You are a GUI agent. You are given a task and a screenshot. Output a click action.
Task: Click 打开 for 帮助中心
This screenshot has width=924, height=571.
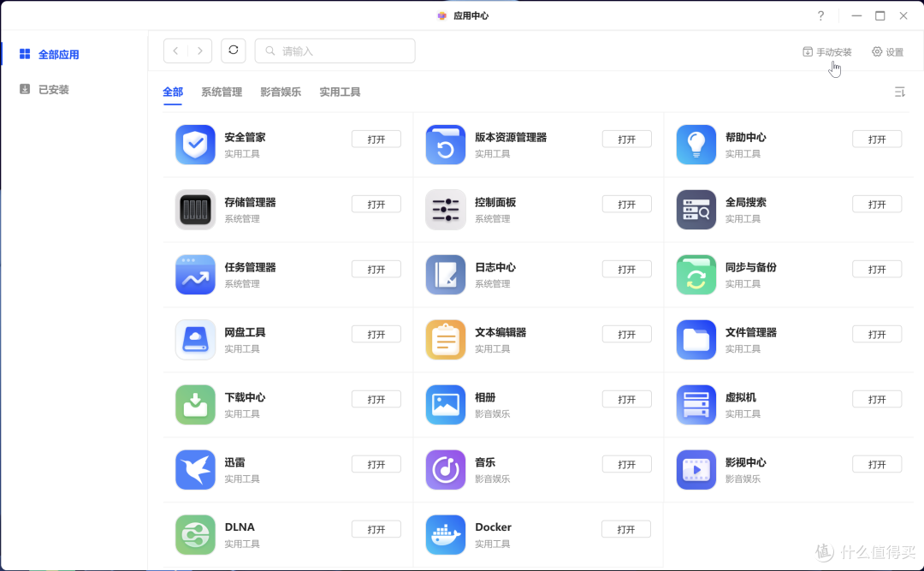click(x=877, y=140)
